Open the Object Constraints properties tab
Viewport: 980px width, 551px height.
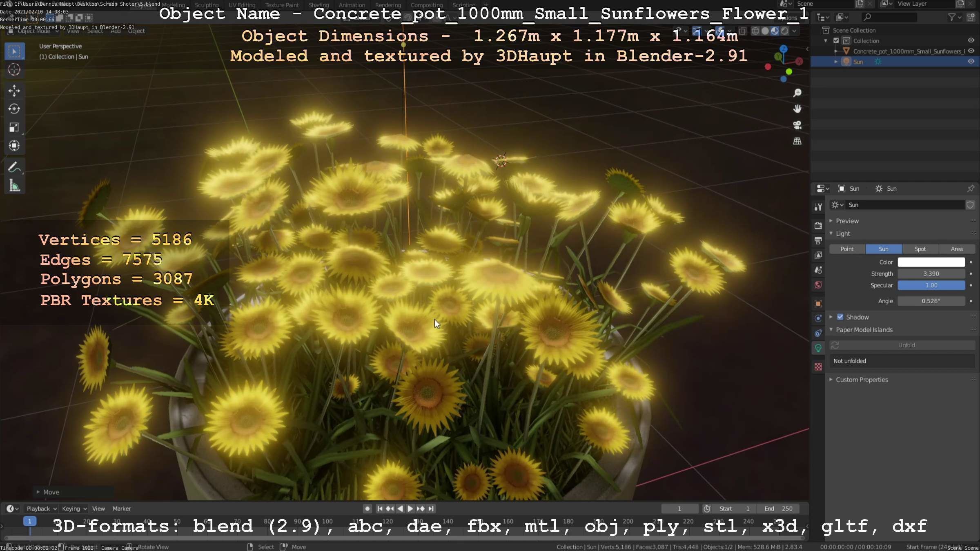(x=818, y=333)
